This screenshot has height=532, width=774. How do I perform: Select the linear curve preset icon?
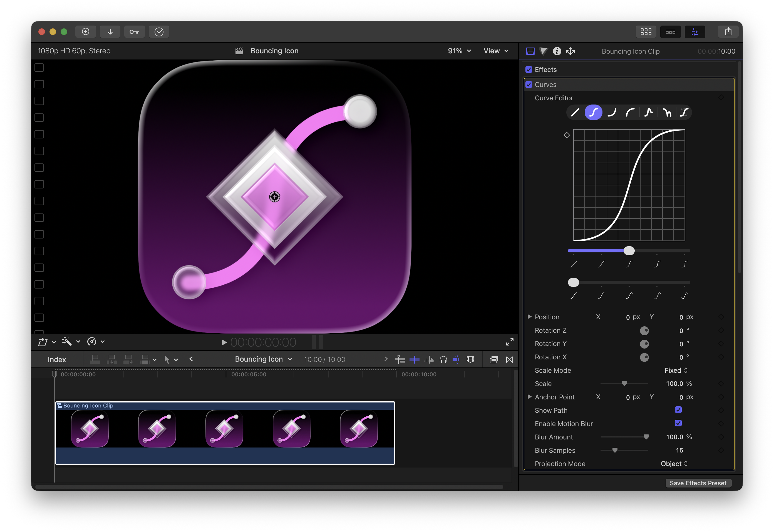point(575,112)
